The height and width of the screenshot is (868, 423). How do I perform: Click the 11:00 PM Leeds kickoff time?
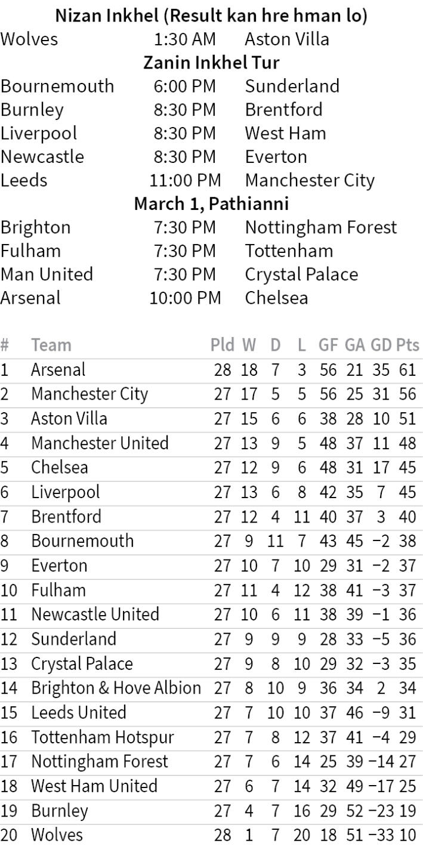[184, 180]
